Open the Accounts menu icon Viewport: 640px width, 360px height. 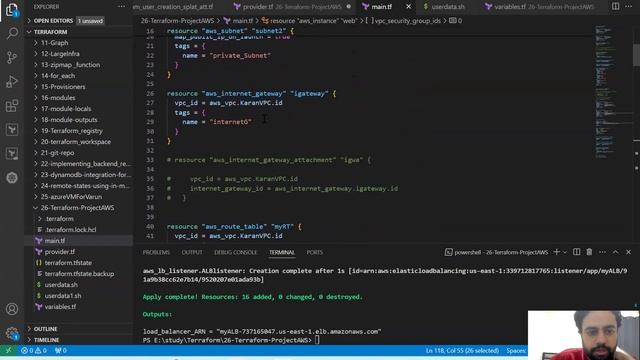[12, 309]
